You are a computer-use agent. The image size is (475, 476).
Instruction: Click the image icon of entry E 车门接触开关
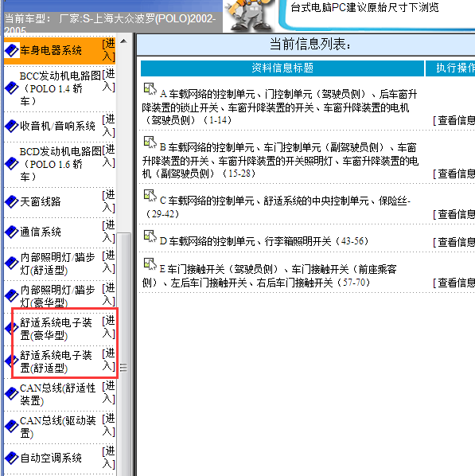point(150,264)
